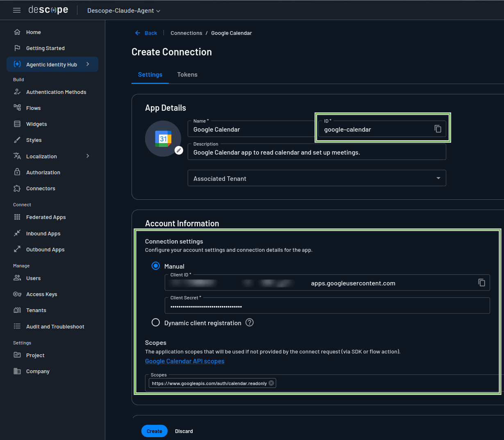Open Tenants in the sidebar
Screen dimensions: 504x440
(52, 310)
